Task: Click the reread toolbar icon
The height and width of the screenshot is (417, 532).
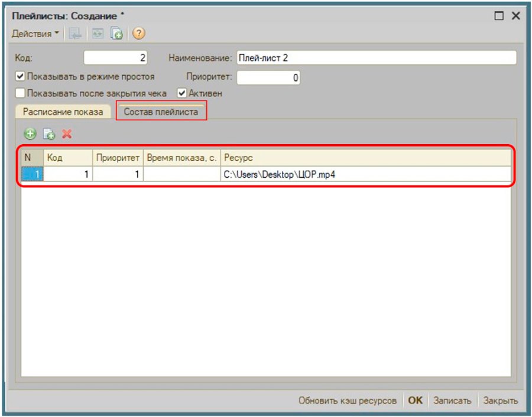Action: (x=98, y=34)
